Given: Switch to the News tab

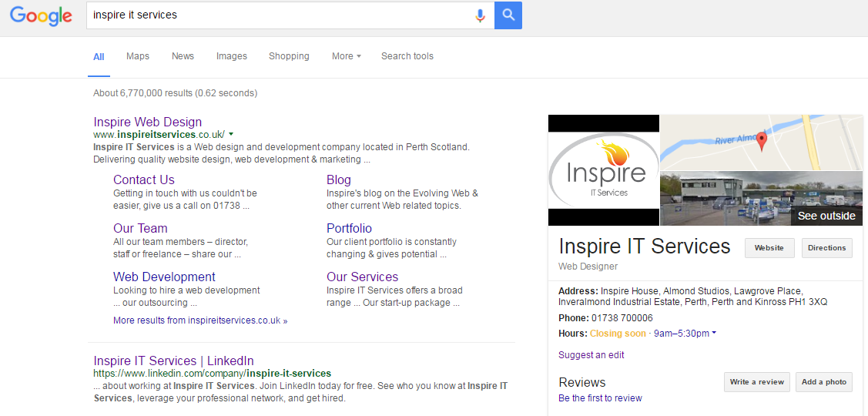Looking at the screenshot, I should [x=183, y=56].
